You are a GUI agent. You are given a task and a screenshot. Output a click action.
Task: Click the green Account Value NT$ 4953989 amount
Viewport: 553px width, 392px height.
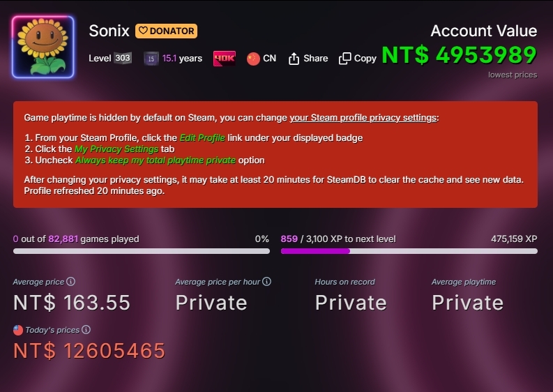[459, 55]
